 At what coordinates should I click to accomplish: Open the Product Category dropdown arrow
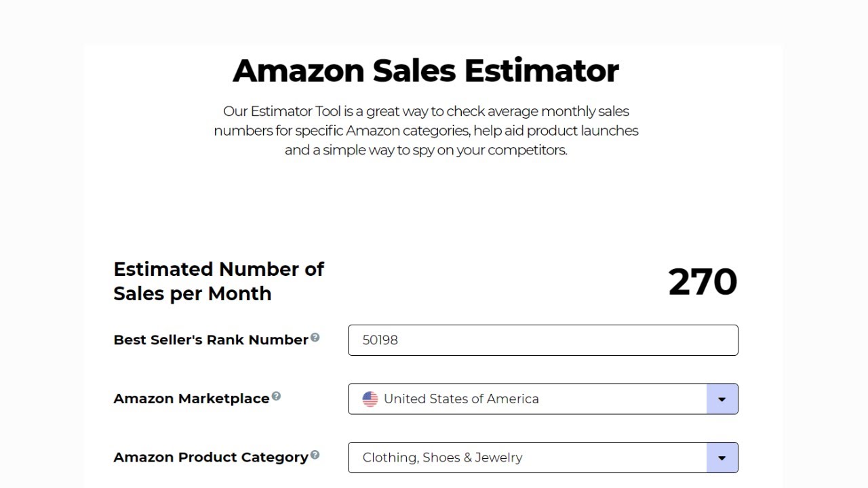pyautogui.click(x=722, y=457)
